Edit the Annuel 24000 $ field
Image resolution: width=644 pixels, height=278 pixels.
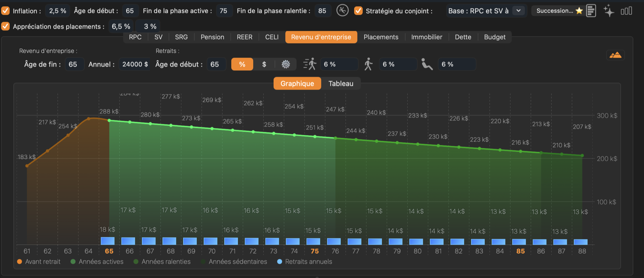pyautogui.click(x=135, y=64)
